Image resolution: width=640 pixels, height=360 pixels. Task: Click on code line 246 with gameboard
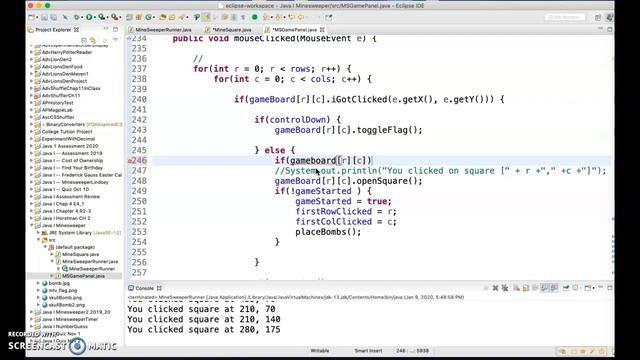click(323, 160)
